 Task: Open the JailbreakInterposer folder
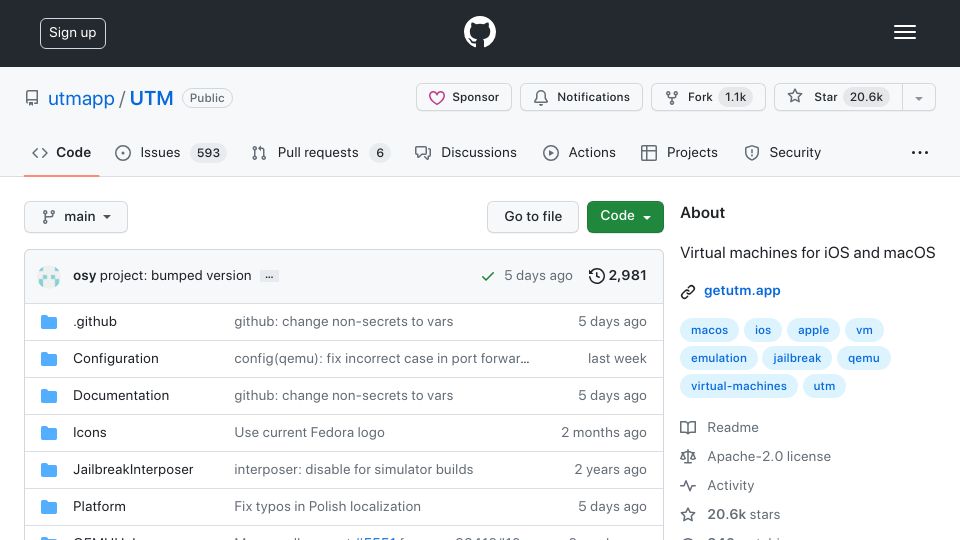tap(133, 470)
